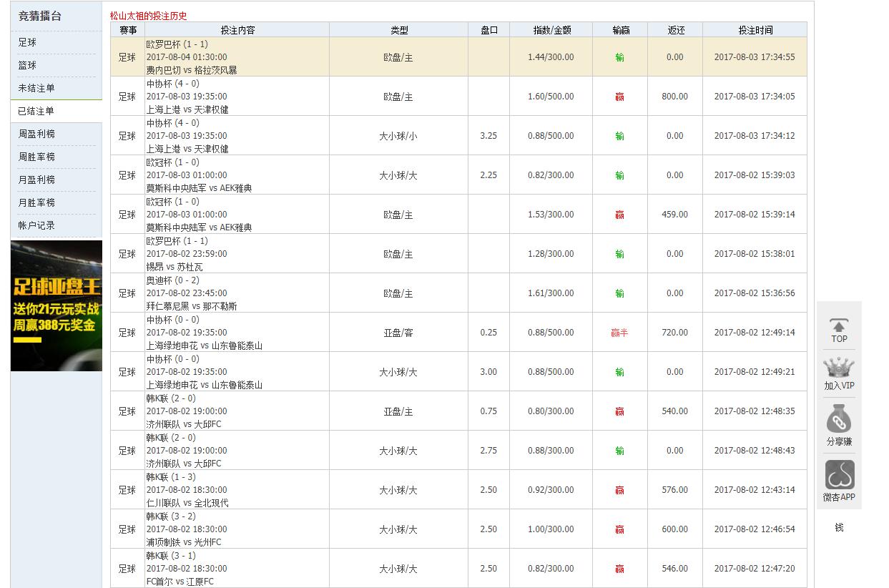Click the 546.00 return amount
This screenshot has height=588, width=889.
pyautogui.click(x=675, y=569)
